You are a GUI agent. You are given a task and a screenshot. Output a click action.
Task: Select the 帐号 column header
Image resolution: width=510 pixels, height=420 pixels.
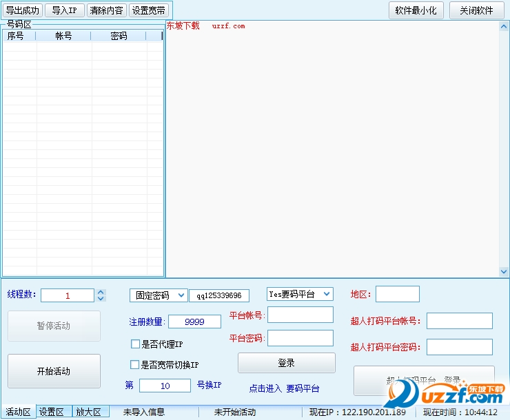(63, 36)
